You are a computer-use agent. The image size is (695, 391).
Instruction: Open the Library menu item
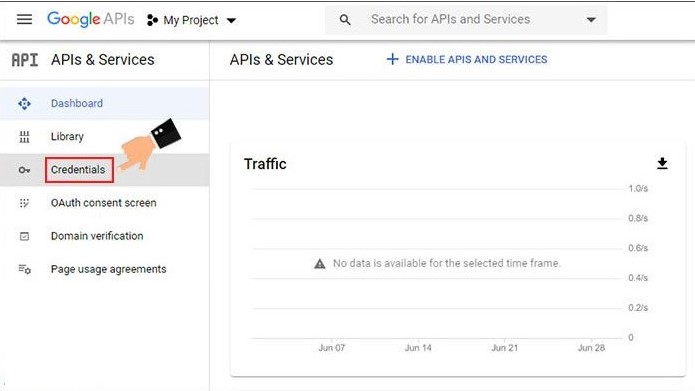coord(105,137)
